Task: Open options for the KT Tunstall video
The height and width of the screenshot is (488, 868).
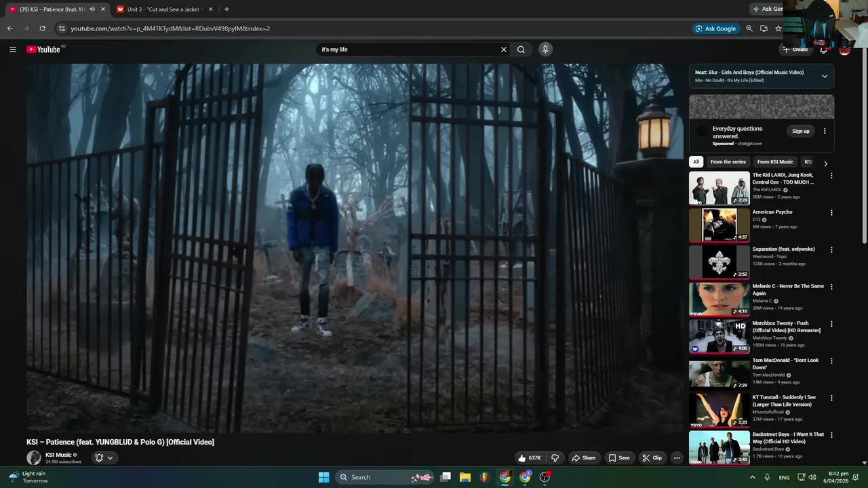Action: [x=831, y=399]
